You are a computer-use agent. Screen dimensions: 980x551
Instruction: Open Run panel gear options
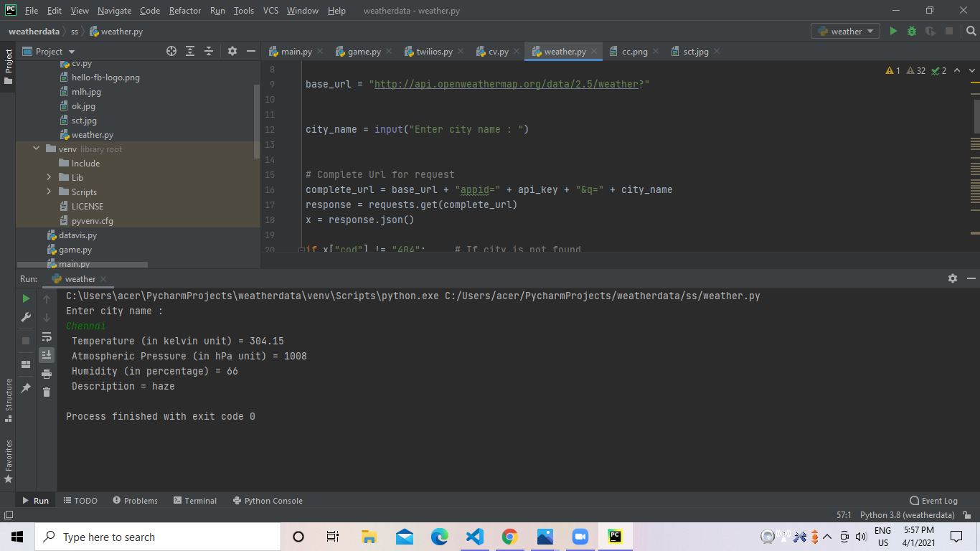pyautogui.click(x=953, y=278)
